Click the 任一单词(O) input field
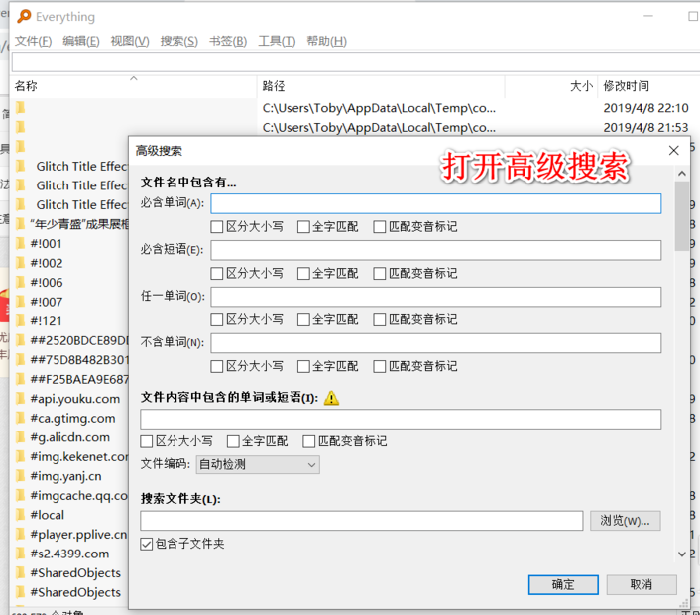 (436, 297)
